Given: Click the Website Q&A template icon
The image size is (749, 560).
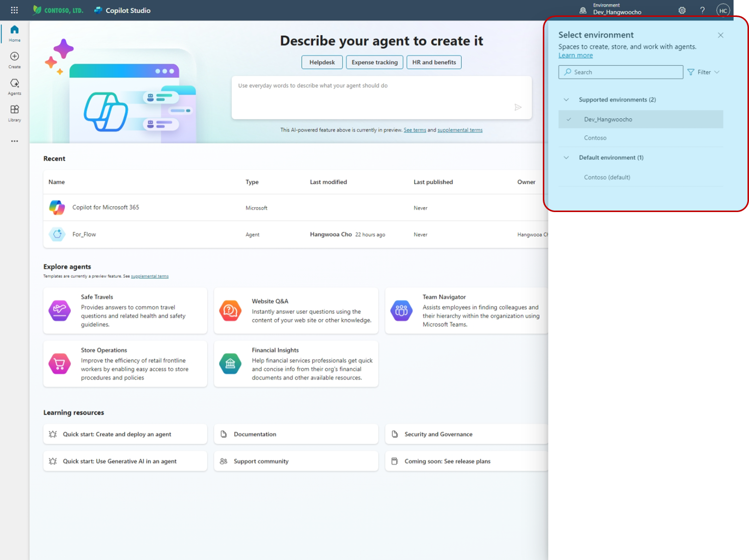Looking at the screenshot, I should point(230,310).
